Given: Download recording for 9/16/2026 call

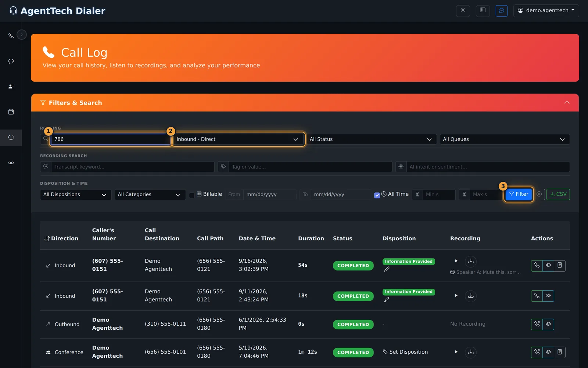Looking at the screenshot, I should [471, 261].
